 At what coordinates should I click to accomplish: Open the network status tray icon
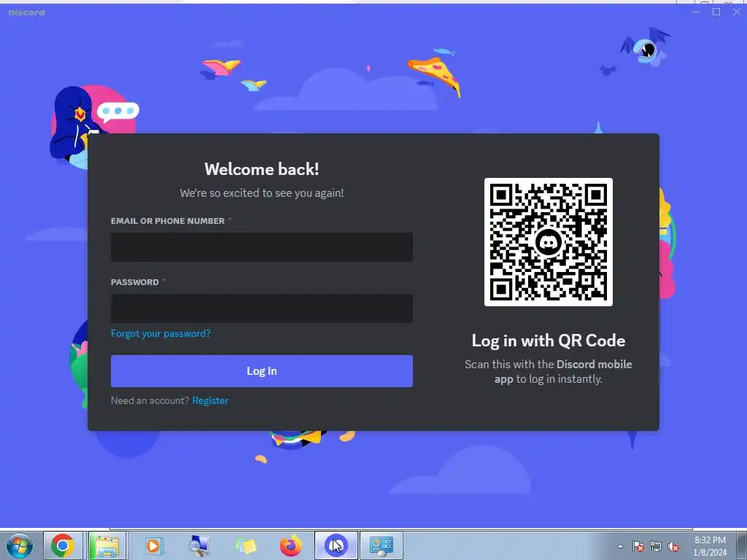pyautogui.click(x=656, y=546)
